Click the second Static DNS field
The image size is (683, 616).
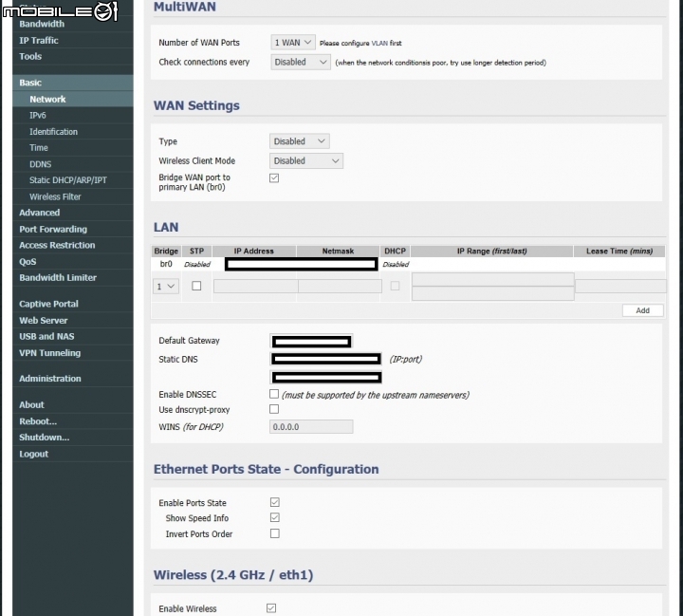326,377
